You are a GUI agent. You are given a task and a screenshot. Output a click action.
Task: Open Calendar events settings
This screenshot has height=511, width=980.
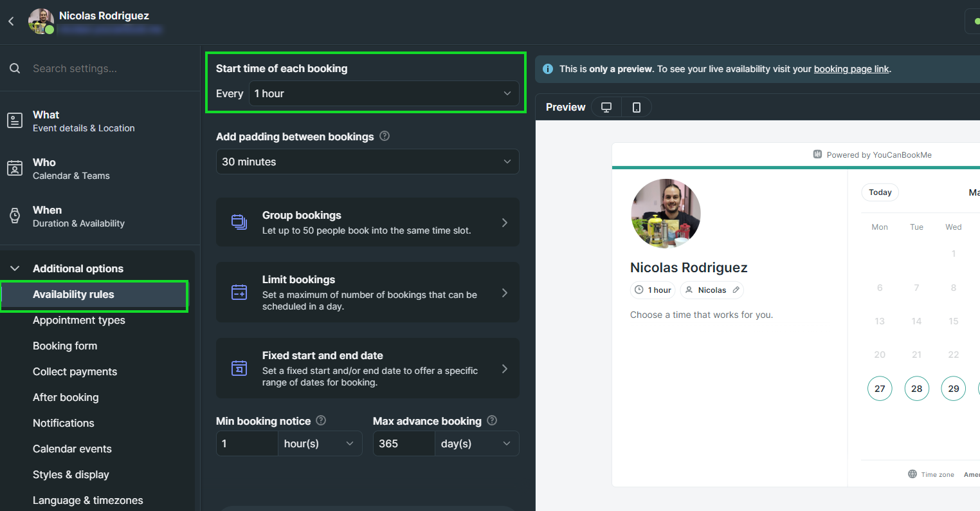click(x=72, y=449)
